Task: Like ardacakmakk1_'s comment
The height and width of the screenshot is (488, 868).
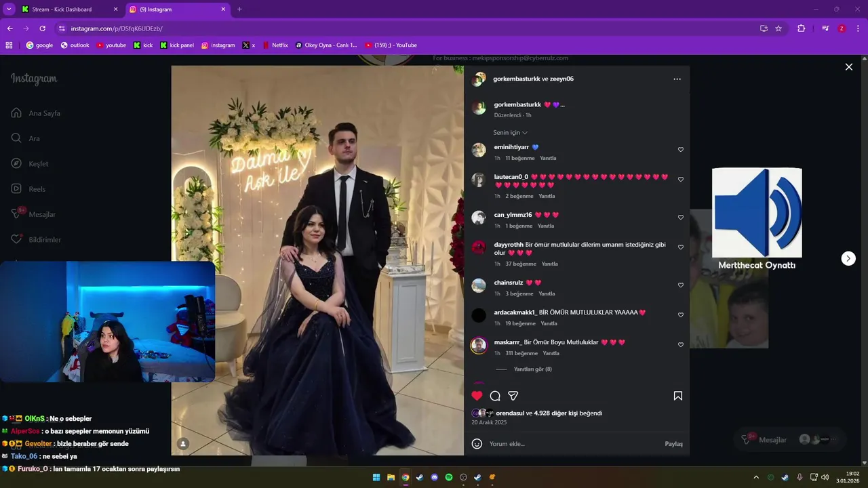Action: [681, 315]
